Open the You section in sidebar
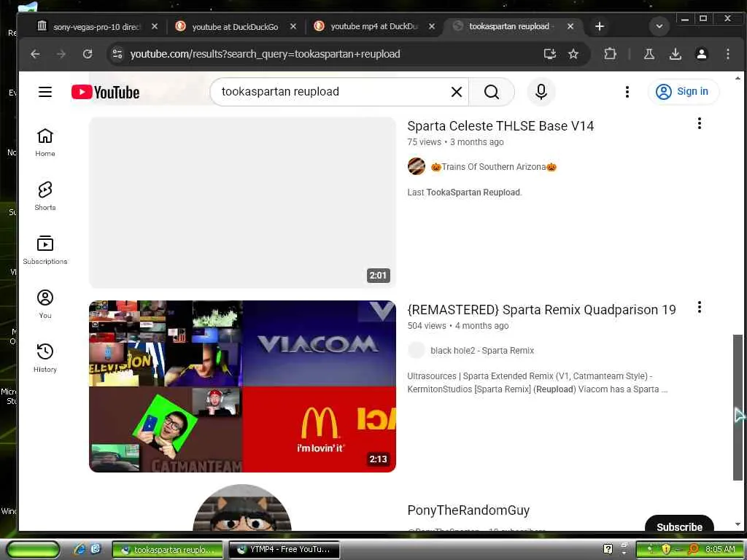This screenshot has width=747, height=560. (45, 304)
